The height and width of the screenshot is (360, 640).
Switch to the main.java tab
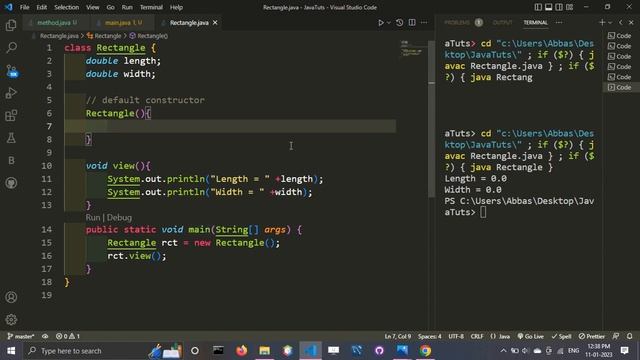click(x=122, y=23)
